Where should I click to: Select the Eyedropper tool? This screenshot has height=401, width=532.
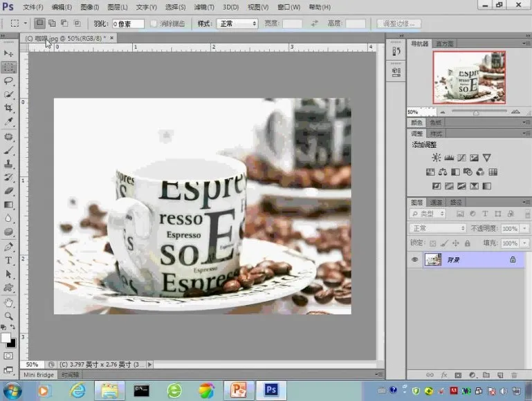coord(9,122)
